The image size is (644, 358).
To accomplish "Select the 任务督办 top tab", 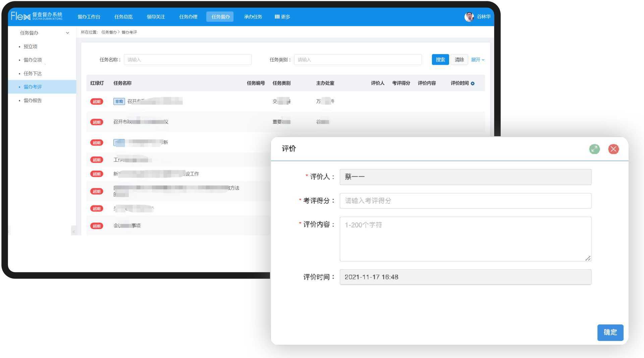I will pyautogui.click(x=220, y=17).
